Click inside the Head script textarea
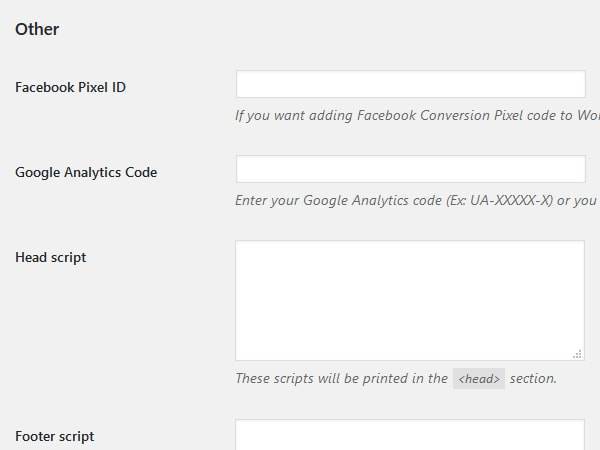 pos(410,300)
